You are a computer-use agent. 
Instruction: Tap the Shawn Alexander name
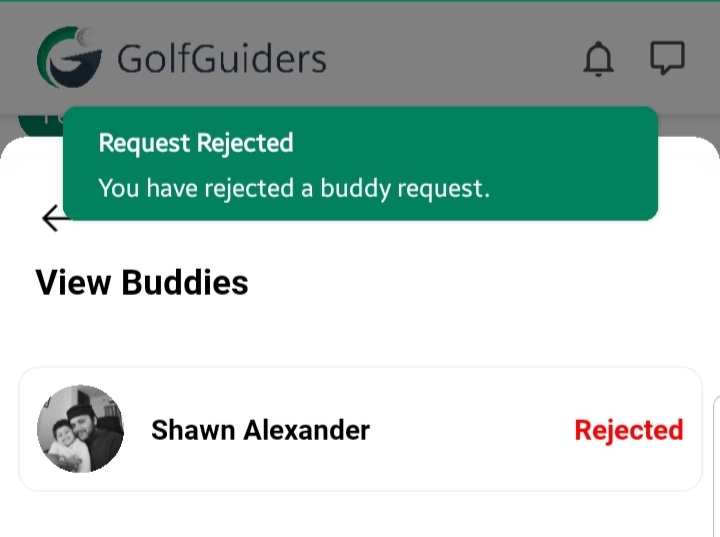(x=260, y=430)
